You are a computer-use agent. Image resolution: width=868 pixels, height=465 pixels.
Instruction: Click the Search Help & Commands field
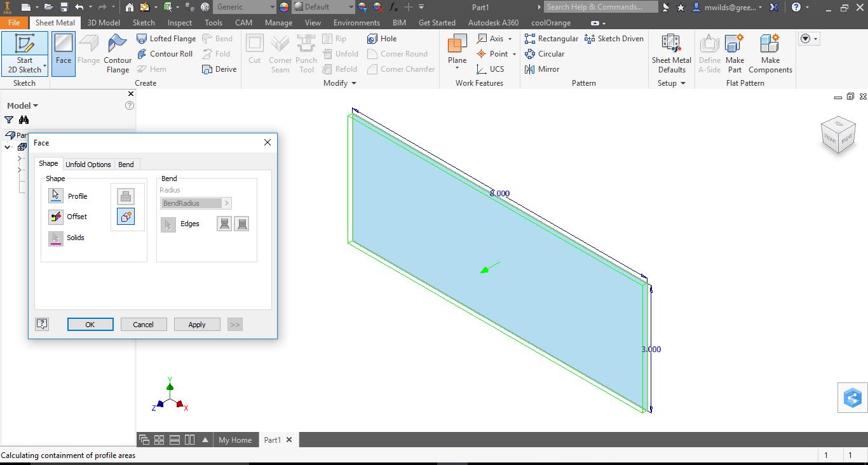(x=600, y=7)
